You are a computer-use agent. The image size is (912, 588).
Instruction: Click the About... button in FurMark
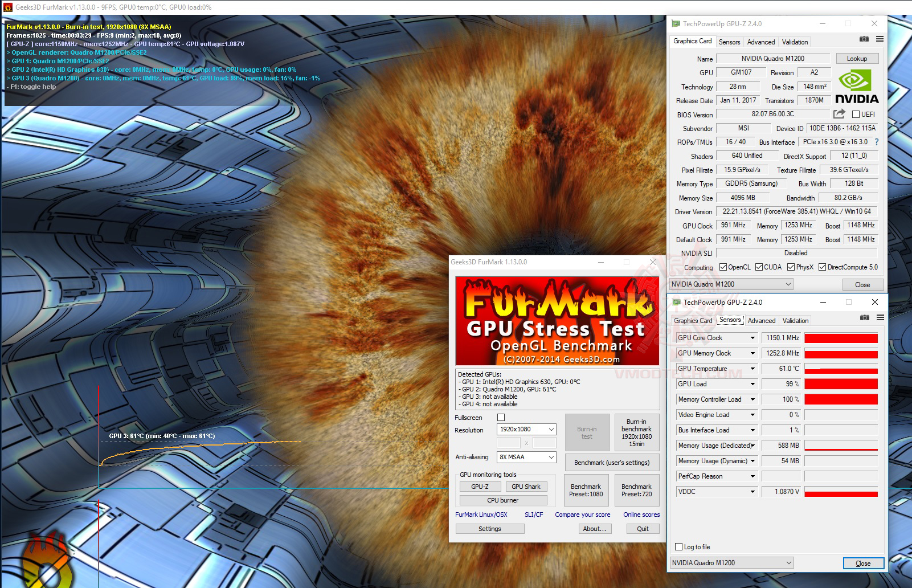tap(594, 529)
